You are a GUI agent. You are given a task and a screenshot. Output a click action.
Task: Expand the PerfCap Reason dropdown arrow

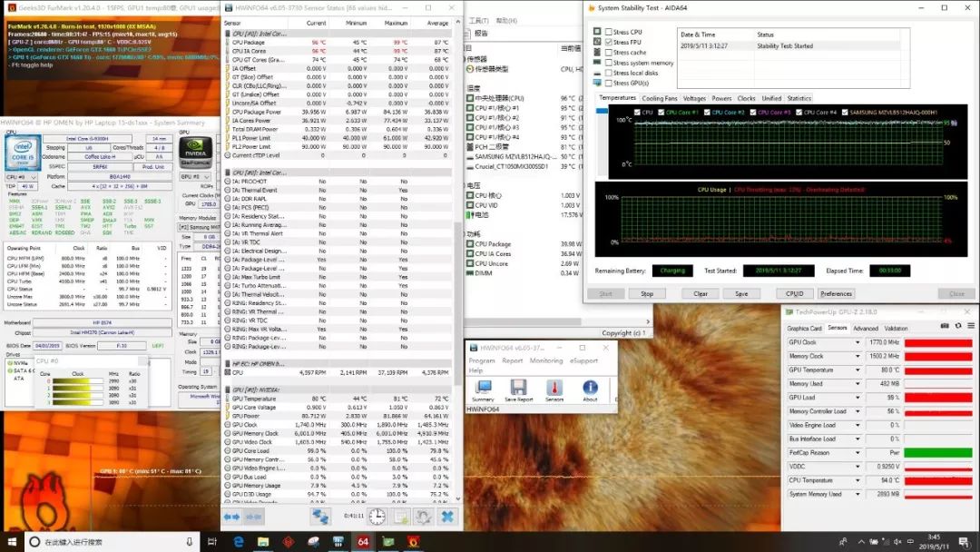pyautogui.click(x=858, y=452)
